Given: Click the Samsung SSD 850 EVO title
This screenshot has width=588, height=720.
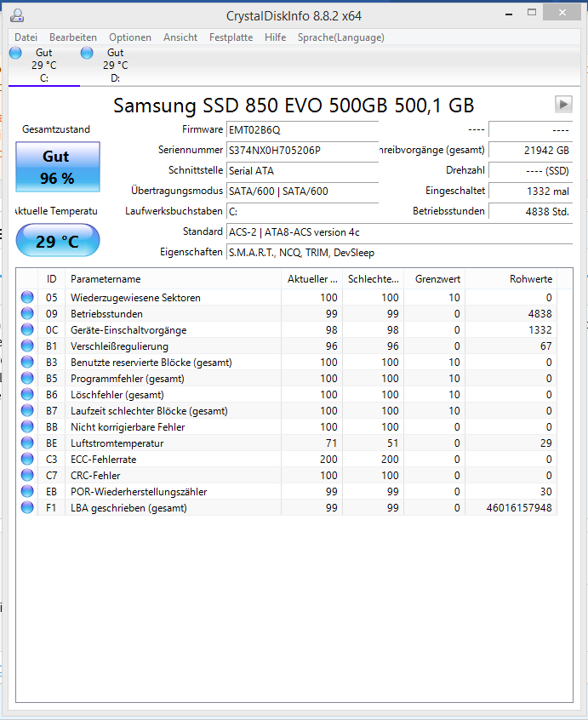Looking at the screenshot, I should (294, 106).
